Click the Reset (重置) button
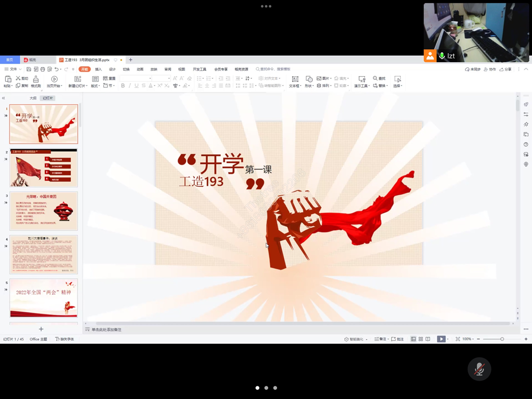Image resolution: width=532 pixels, height=399 pixels. 109,78
